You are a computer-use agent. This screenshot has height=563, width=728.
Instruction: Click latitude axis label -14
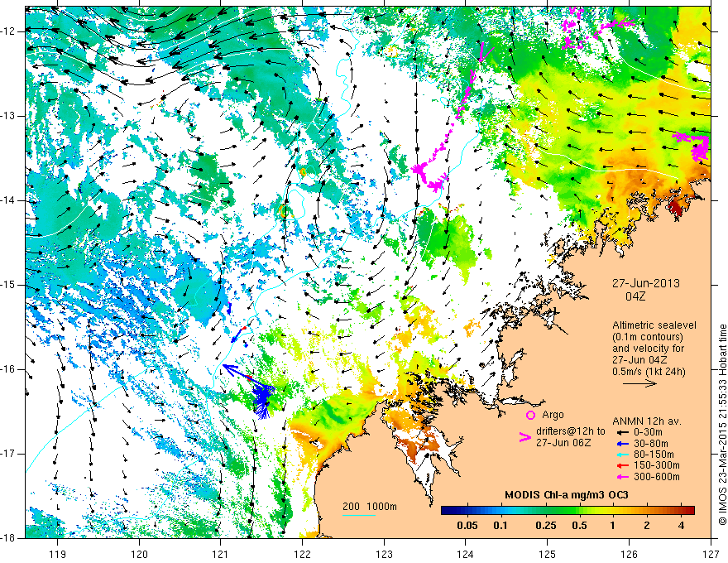coord(9,200)
